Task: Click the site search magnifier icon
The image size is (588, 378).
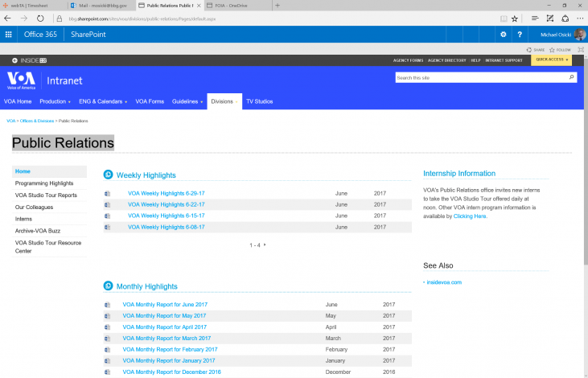Action: (572, 78)
